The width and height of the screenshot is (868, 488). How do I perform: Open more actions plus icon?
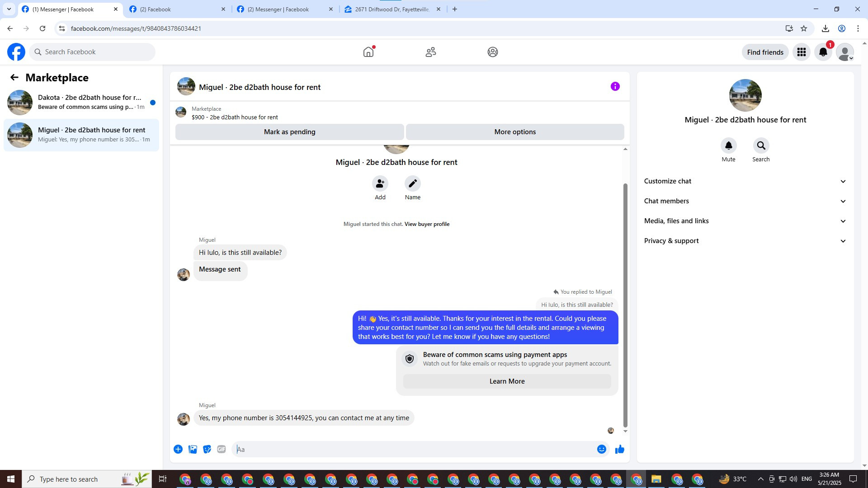point(178,449)
